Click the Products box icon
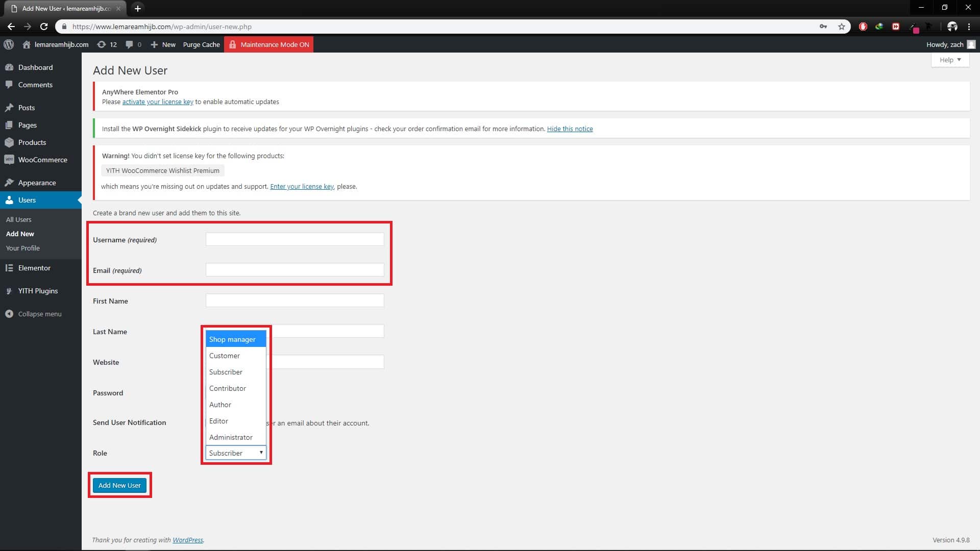This screenshot has height=551, width=980. pos(9,142)
